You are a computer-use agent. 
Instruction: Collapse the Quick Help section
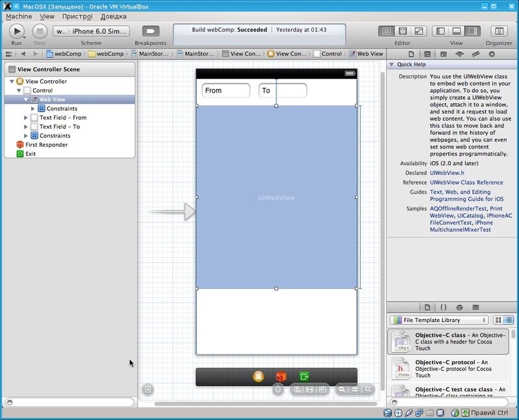[x=391, y=64]
